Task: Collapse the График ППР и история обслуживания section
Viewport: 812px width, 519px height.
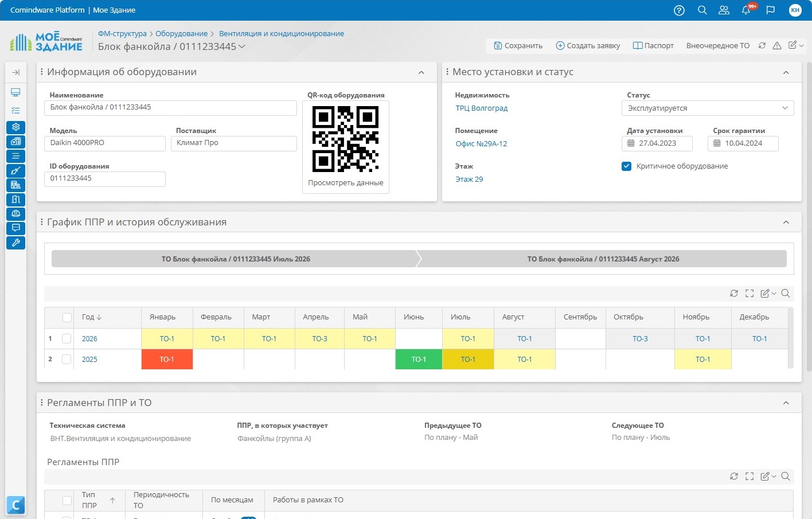Action: click(x=786, y=223)
